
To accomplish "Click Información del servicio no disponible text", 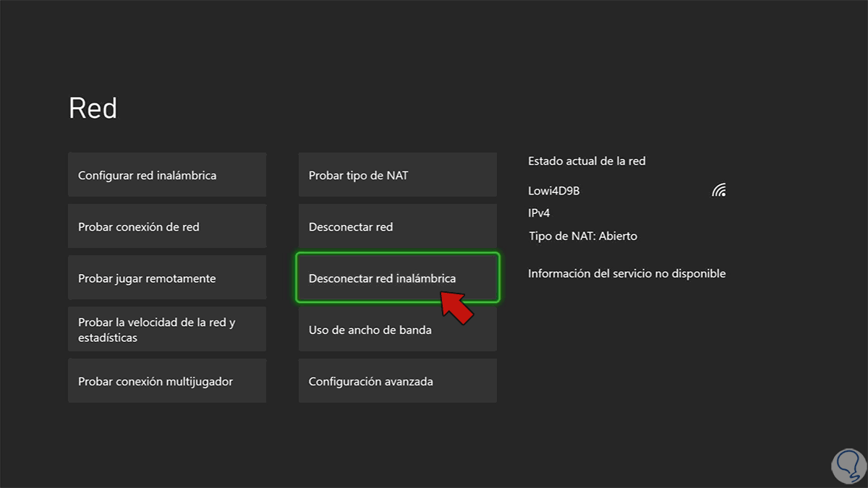I will click(626, 273).
